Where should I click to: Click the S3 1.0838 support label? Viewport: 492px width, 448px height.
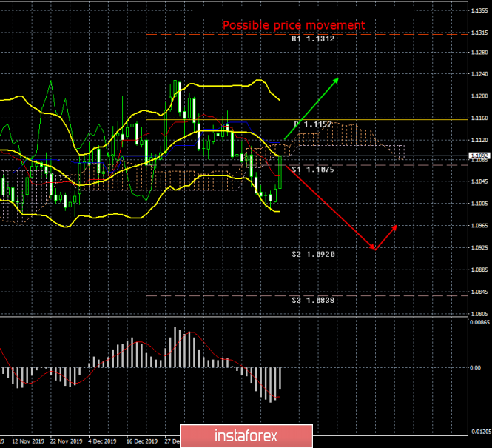coord(313,301)
